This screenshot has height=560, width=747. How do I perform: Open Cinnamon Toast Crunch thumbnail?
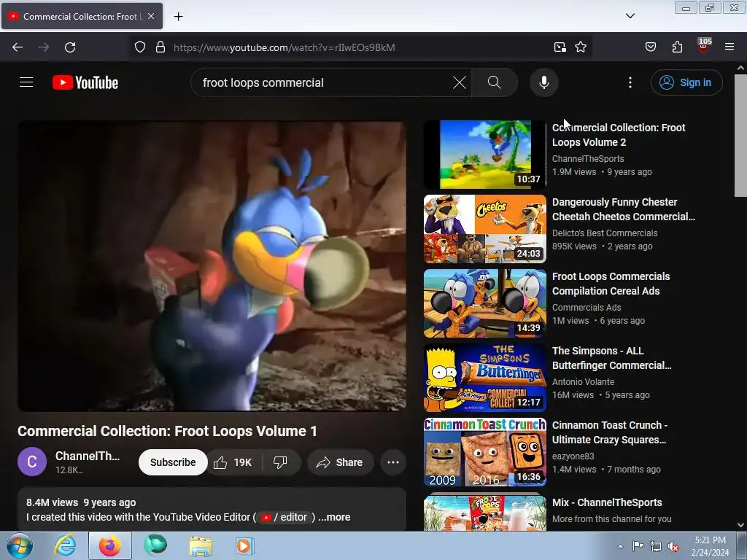click(x=485, y=452)
